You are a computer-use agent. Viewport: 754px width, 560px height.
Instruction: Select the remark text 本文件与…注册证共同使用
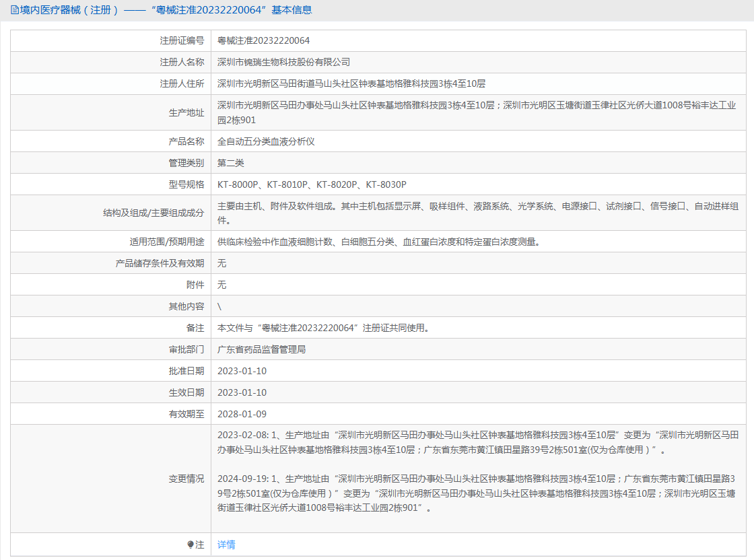click(323, 328)
